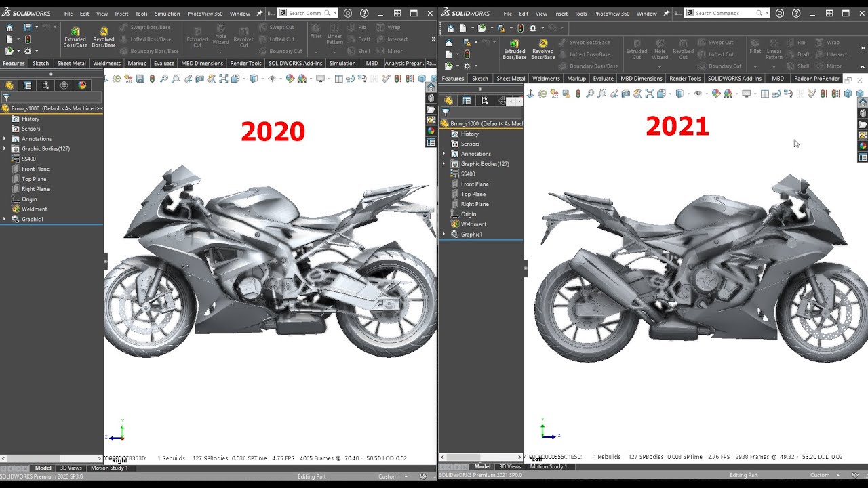Viewport: 868px width, 488px height.
Task: Expand Annotations in the 2021 feature tree
Action: click(444, 154)
